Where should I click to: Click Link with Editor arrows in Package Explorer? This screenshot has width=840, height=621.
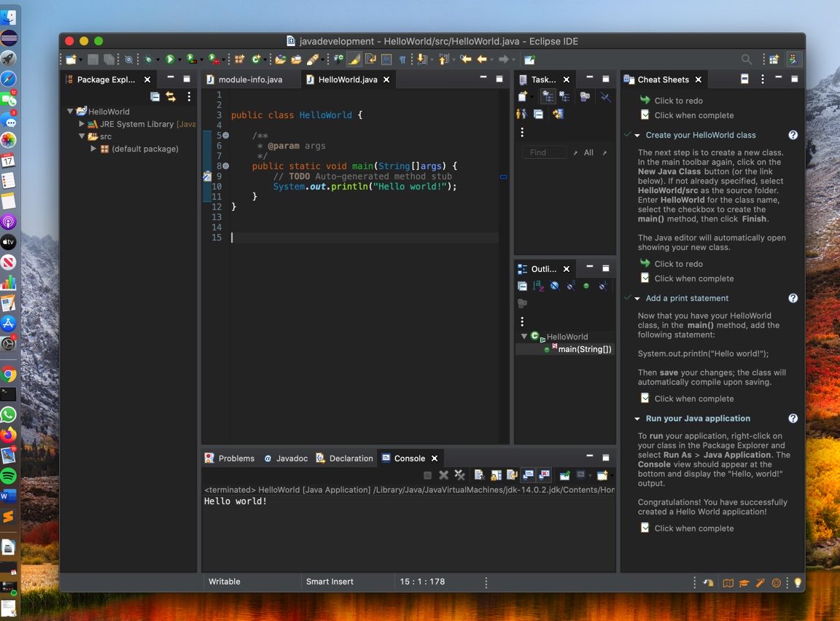(x=171, y=96)
